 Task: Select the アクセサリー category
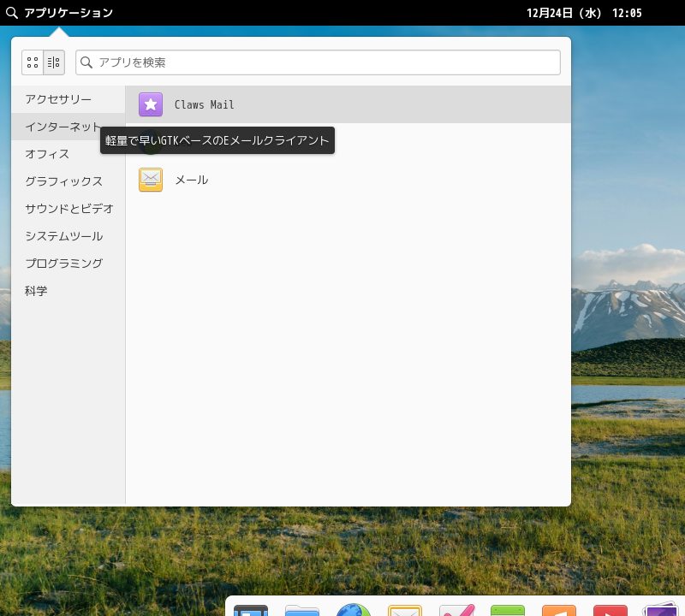click(58, 99)
